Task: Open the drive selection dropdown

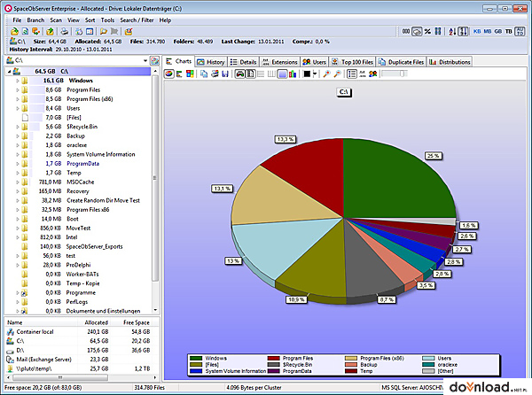Action: point(145,60)
